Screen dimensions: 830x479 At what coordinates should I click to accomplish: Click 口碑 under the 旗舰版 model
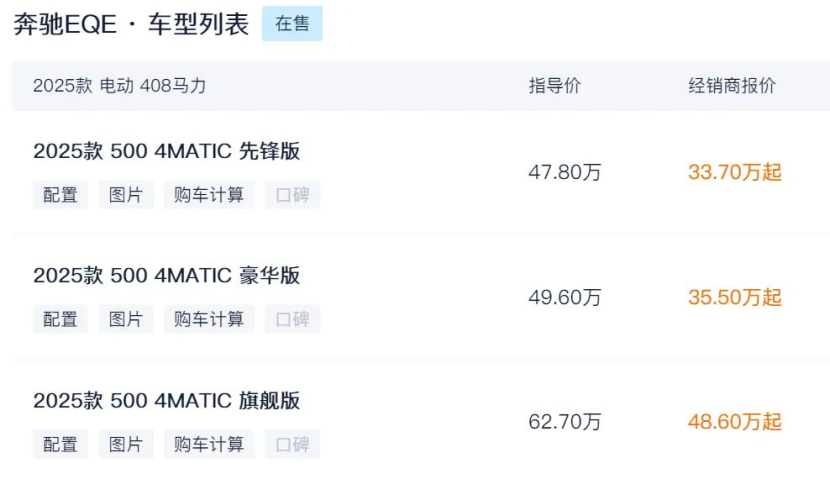point(292,444)
